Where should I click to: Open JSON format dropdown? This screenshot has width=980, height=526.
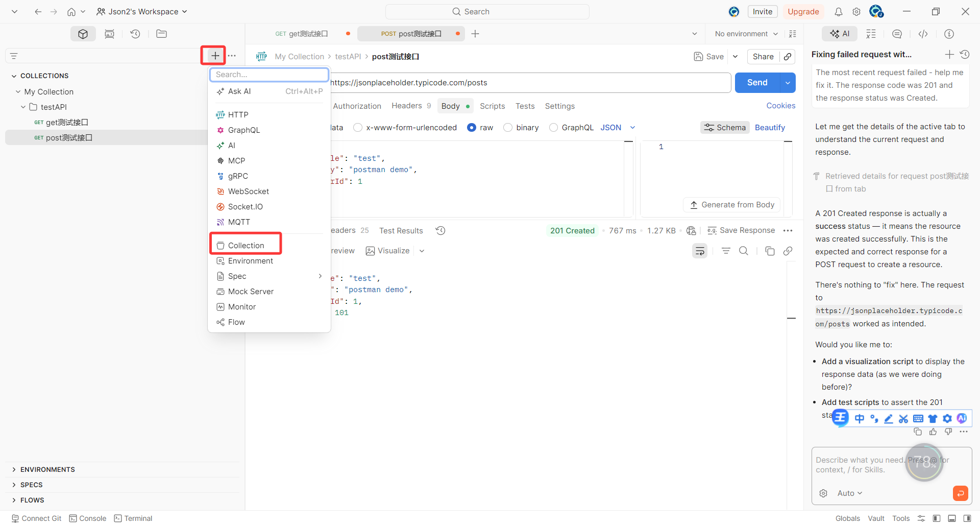618,128
